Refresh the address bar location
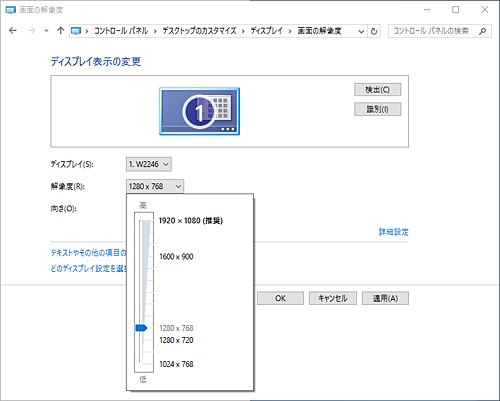500x401 pixels. tap(374, 31)
